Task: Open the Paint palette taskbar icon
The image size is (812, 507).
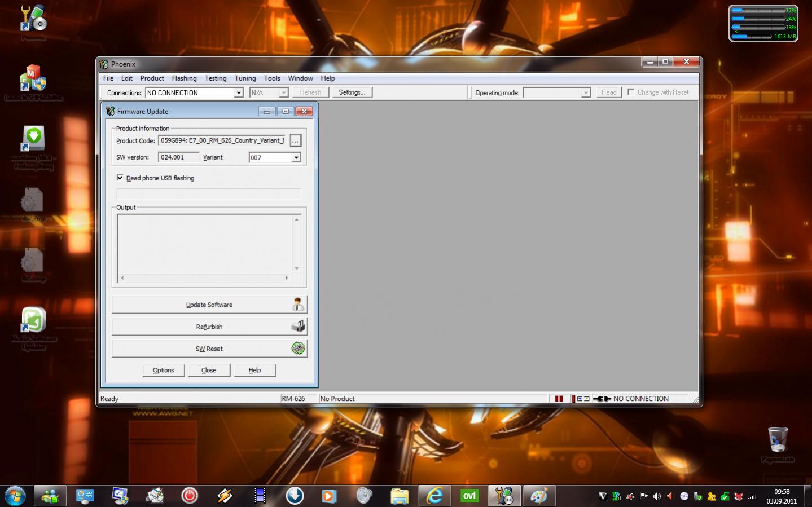Action: point(539,496)
